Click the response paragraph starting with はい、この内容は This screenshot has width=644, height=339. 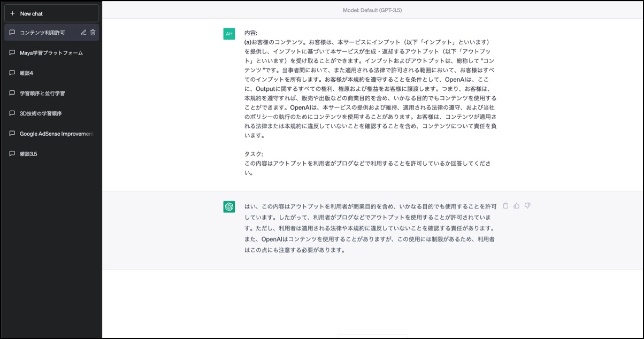pos(370,228)
